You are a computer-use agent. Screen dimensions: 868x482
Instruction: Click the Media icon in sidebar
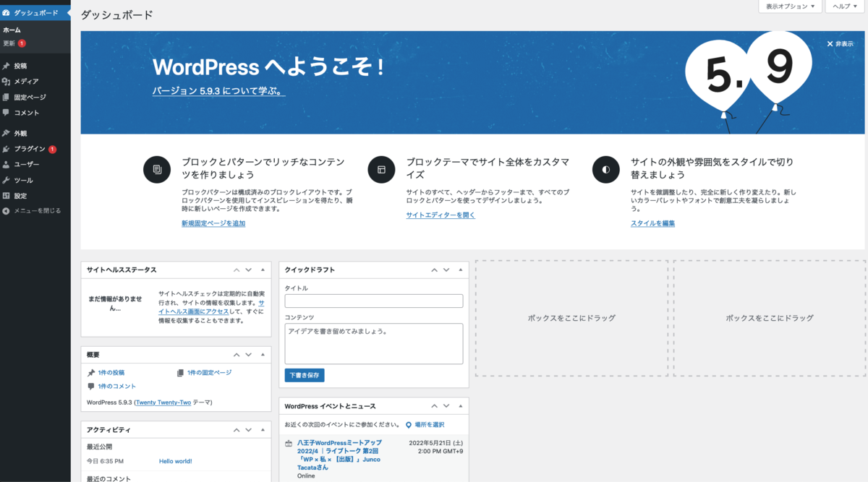click(7, 82)
